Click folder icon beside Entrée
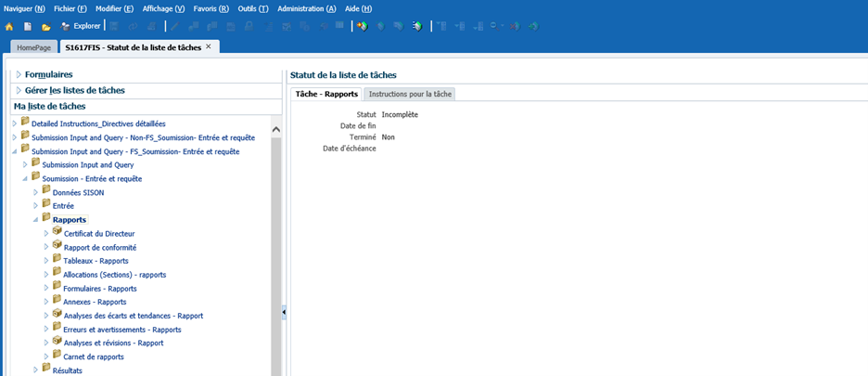Viewport: 868px width, 376px height. [x=46, y=204]
